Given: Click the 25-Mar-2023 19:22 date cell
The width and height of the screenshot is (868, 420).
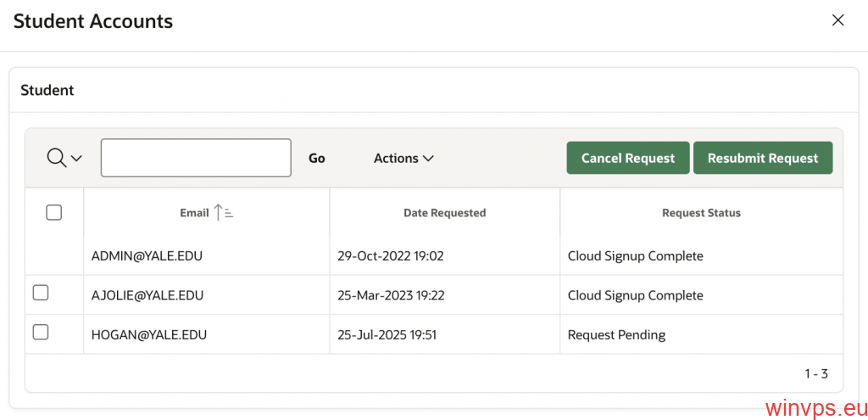Looking at the screenshot, I should pyautogui.click(x=444, y=295).
